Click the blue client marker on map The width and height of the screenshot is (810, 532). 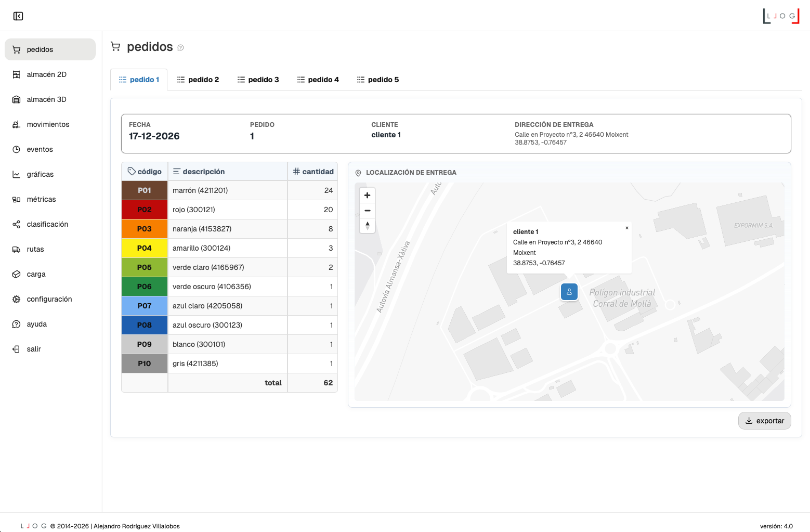coord(569,292)
